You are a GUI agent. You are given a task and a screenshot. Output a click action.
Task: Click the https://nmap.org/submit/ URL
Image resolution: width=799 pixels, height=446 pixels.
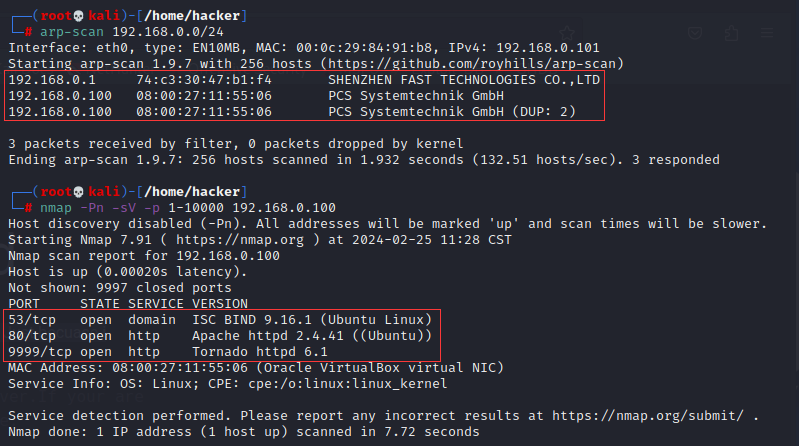[x=648, y=416]
